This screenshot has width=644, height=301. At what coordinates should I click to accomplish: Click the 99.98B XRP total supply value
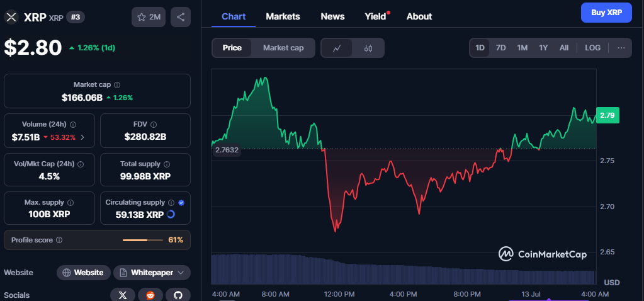(145, 176)
